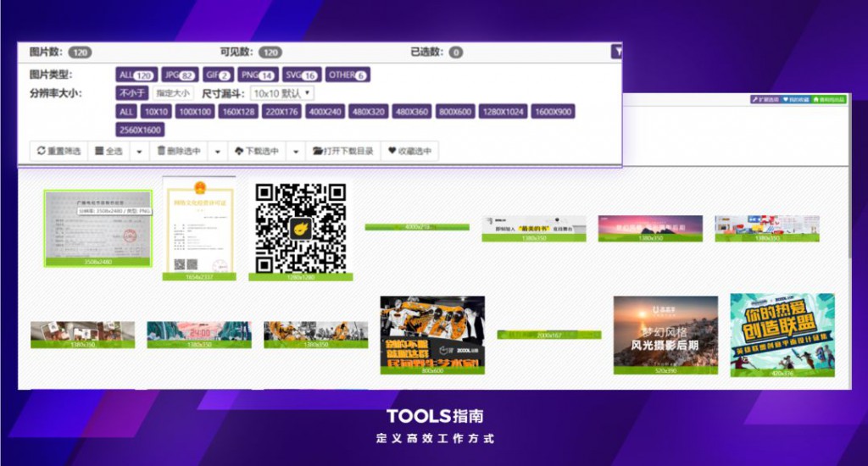Select the 梦幻风格 风光摄影后期 thumbnail
The height and width of the screenshot is (466, 868).
[x=665, y=335]
